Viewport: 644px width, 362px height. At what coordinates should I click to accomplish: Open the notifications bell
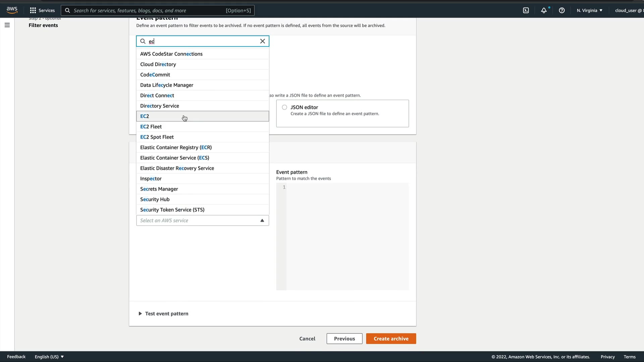(x=544, y=10)
